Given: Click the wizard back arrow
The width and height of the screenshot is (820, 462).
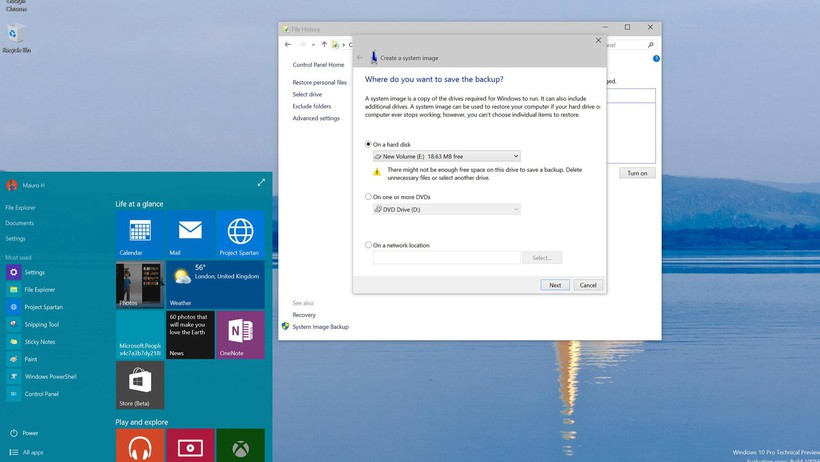Looking at the screenshot, I should click(x=360, y=58).
